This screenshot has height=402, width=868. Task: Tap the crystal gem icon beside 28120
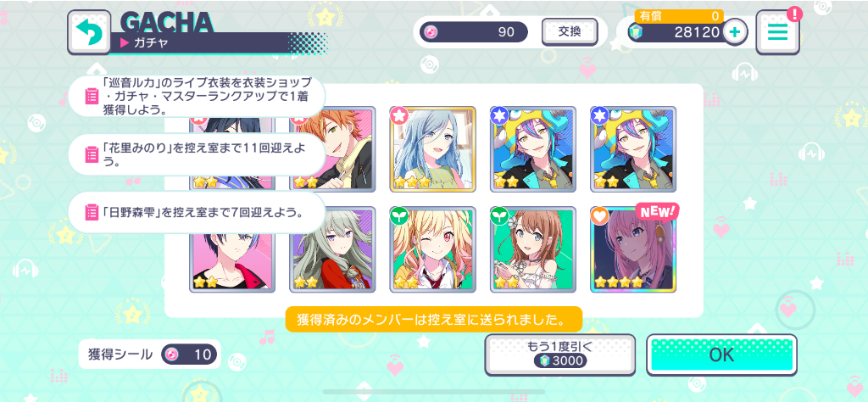636,32
